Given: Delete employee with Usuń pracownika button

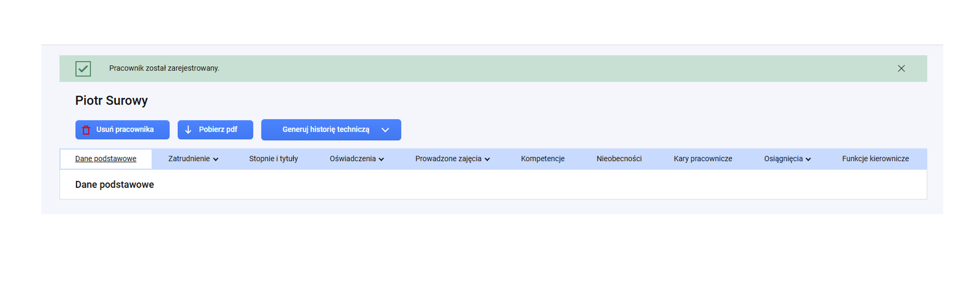Looking at the screenshot, I should [123, 130].
